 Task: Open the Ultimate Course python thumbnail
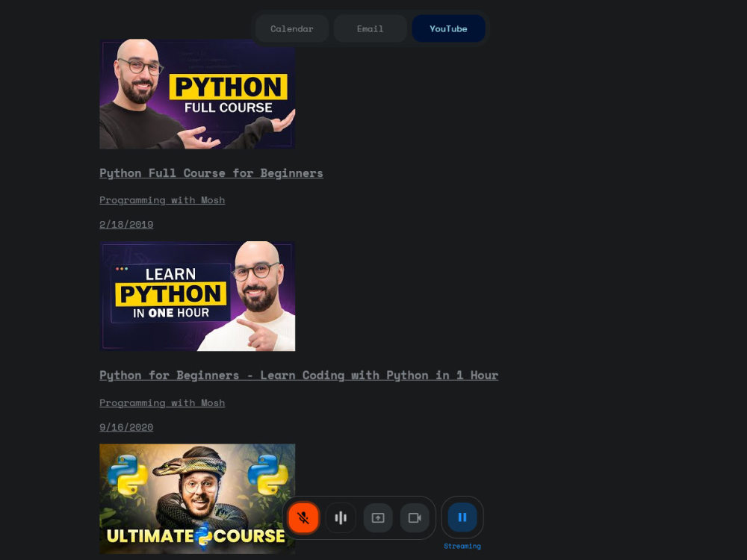(197, 499)
